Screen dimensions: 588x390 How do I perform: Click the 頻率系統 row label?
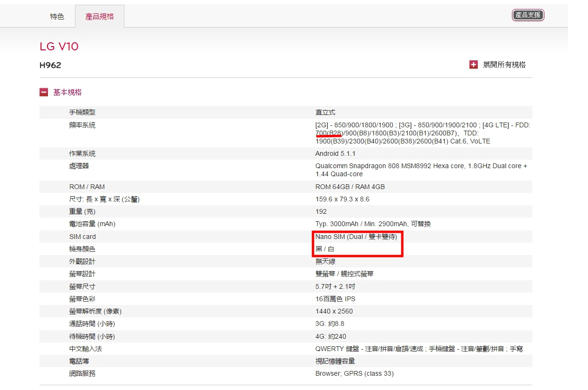pyautogui.click(x=82, y=125)
